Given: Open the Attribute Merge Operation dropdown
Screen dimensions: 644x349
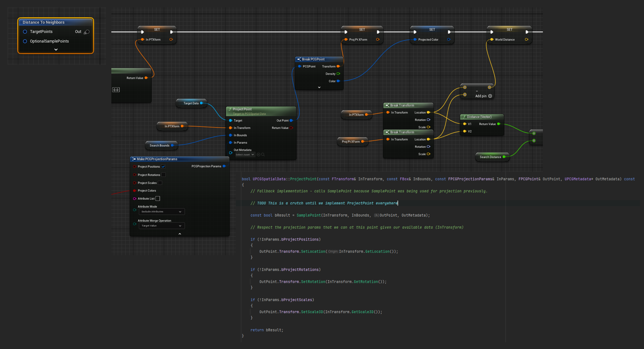Looking at the screenshot, I should 162,226.
